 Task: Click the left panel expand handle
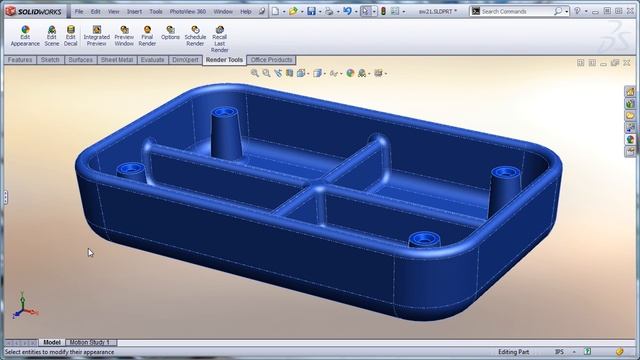5,197
